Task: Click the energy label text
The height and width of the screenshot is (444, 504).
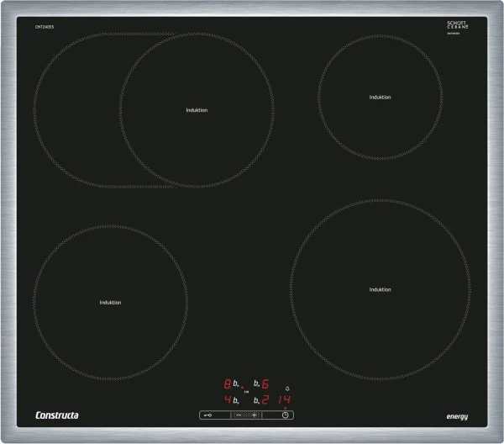Action: tap(456, 417)
